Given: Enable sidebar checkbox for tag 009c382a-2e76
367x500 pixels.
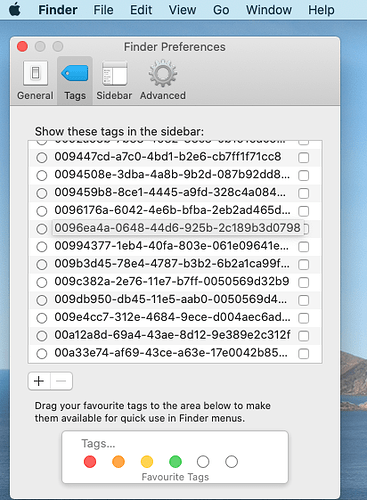Looking at the screenshot, I should 304,282.
